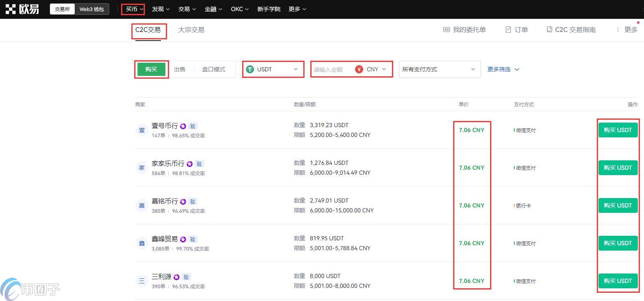Click the 验 verified badge beside 家家乐币行
The image size is (644, 301).
tap(199, 164)
